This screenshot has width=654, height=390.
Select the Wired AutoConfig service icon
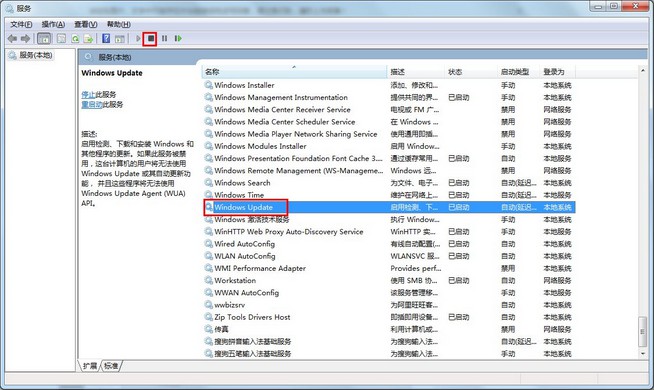click(x=208, y=244)
